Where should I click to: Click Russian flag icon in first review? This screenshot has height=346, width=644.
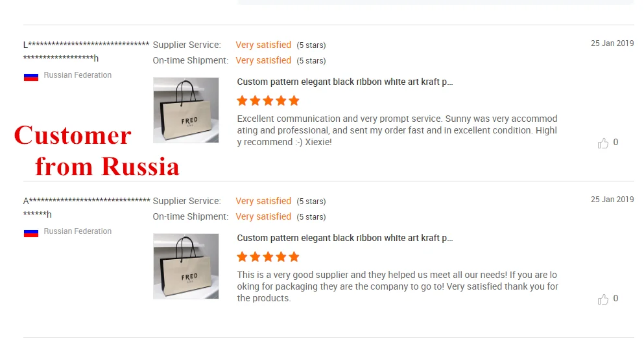coord(31,76)
